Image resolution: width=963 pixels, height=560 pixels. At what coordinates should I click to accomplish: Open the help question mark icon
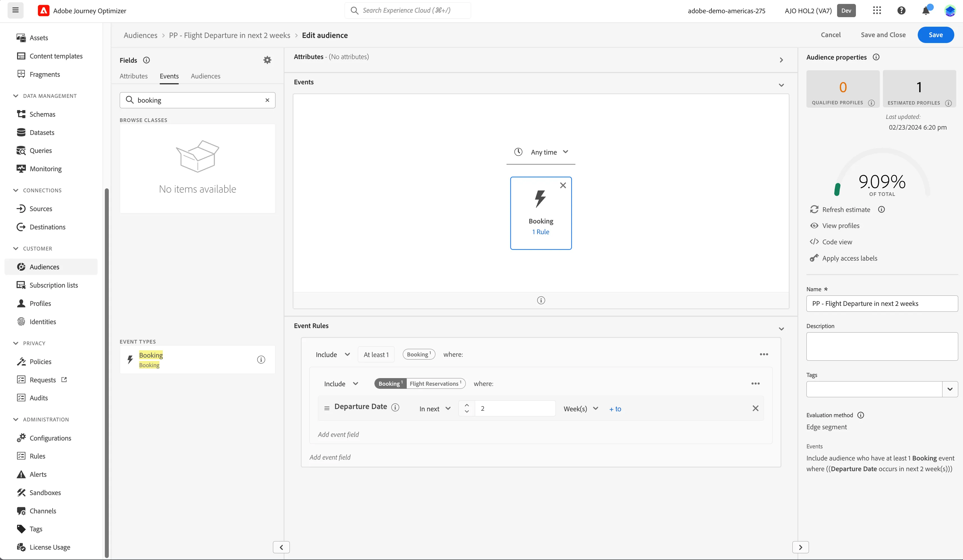901,10
